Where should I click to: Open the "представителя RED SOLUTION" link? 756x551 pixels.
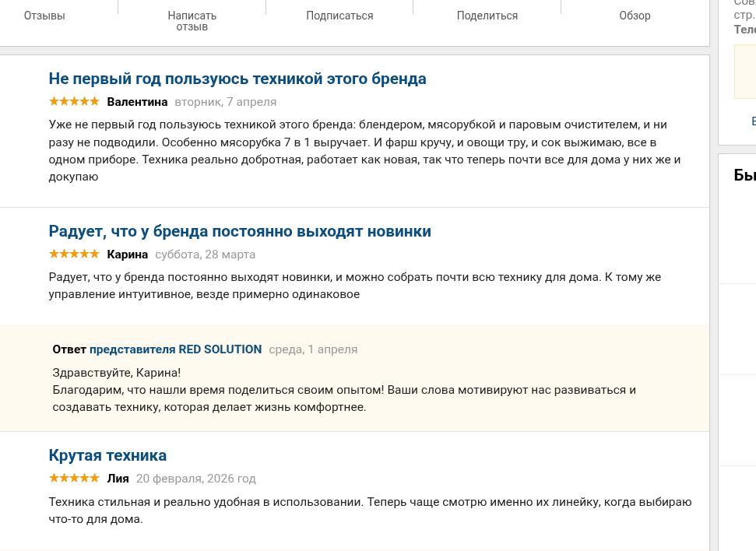pos(175,349)
